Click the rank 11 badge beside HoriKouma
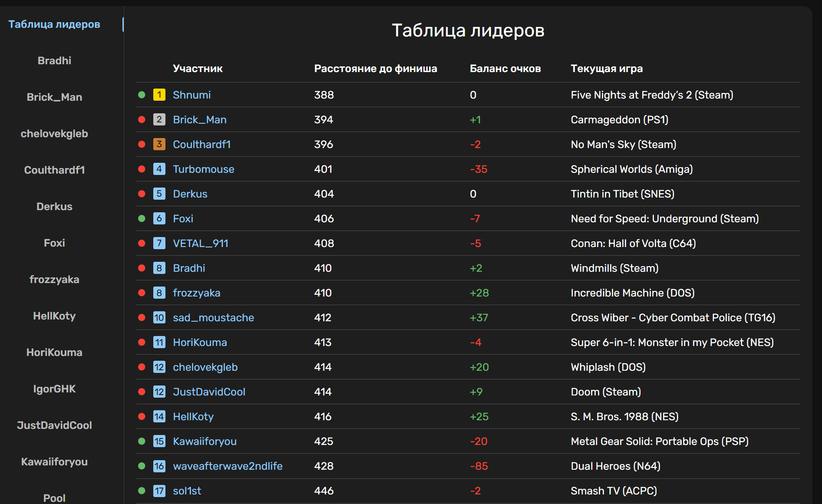Screen dimensions: 822x504 [x=159, y=342]
